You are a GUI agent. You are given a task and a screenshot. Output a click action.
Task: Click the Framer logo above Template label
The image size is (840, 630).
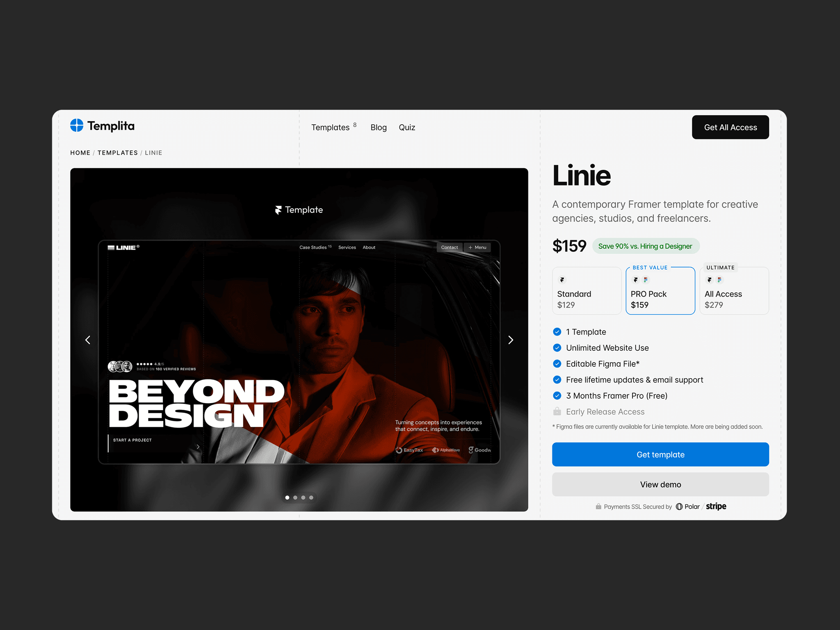pyautogui.click(x=278, y=210)
